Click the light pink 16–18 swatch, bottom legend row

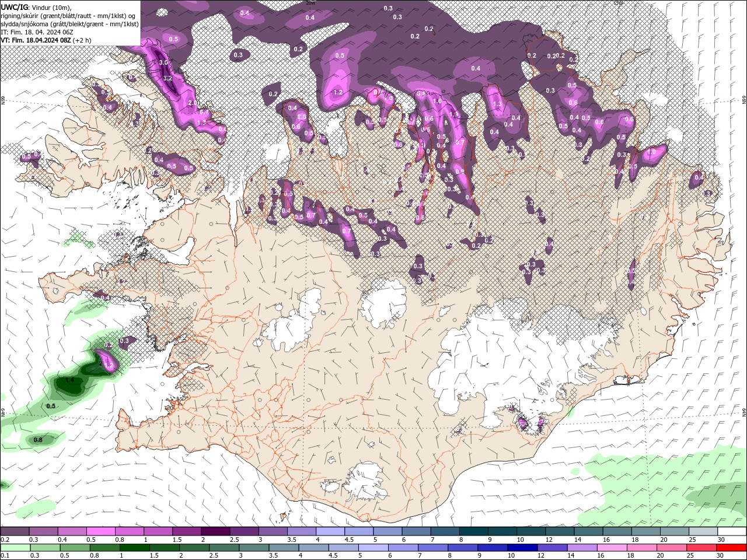[612, 548]
